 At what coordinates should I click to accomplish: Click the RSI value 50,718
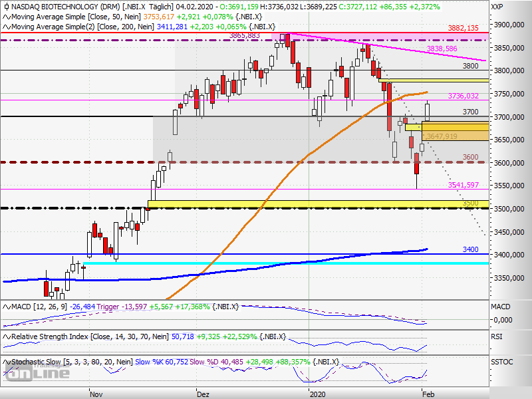pyautogui.click(x=182, y=336)
